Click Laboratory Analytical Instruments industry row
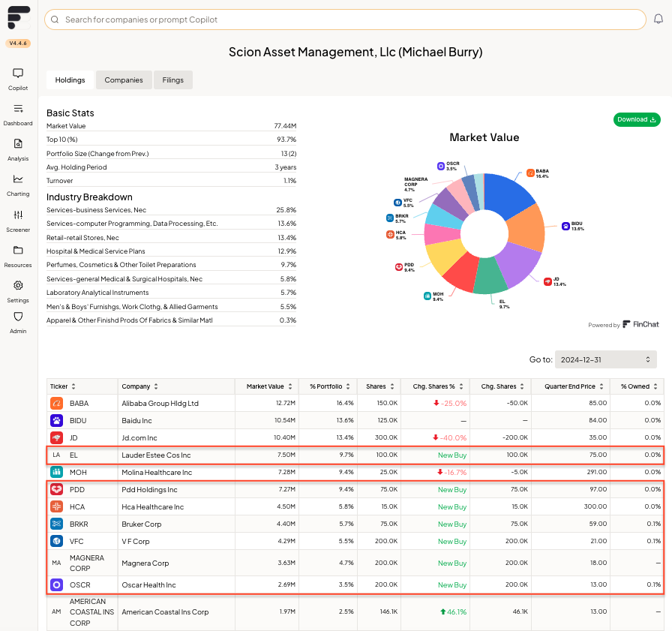This screenshot has width=672, height=631. pos(172,293)
